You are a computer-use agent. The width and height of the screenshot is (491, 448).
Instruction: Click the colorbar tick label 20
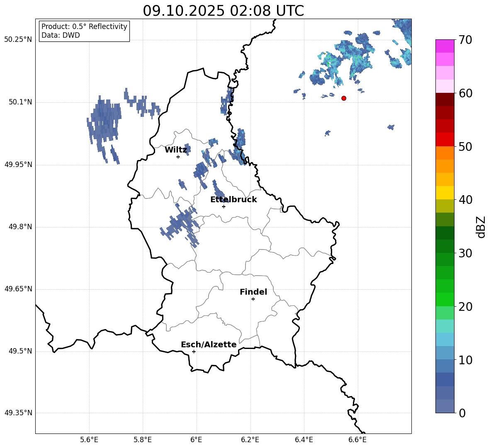[x=465, y=307]
